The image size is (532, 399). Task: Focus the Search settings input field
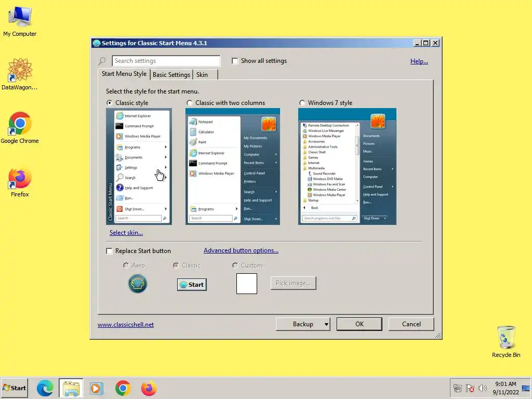pyautogui.click(x=166, y=61)
